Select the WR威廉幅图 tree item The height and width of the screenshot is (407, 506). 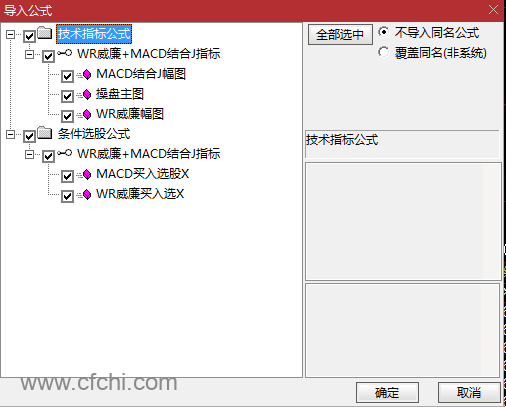(x=130, y=114)
